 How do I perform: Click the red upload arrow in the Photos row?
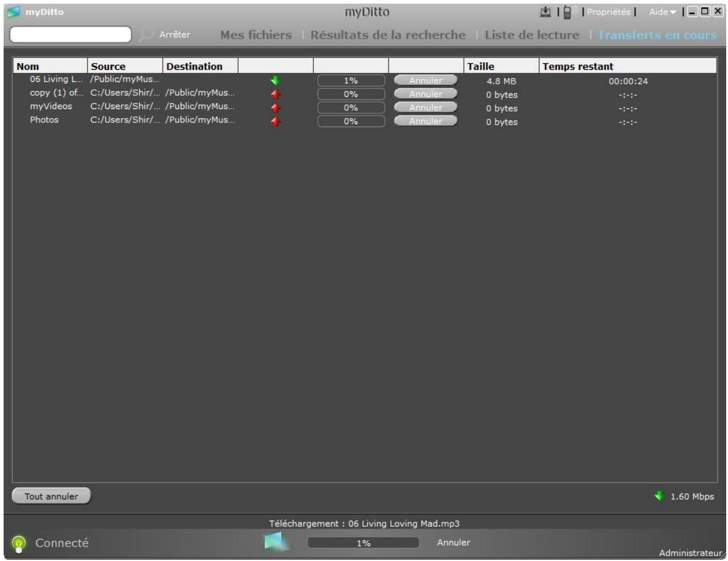pyautogui.click(x=276, y=122)
